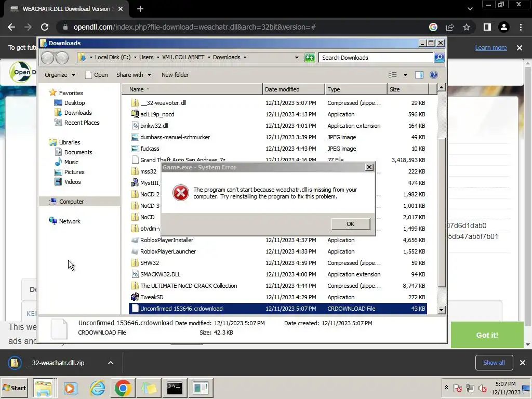Click OK in the Game.exe System Error dialog
The height and width of the screenshot is (399, 532).
(x=351, y=224)
